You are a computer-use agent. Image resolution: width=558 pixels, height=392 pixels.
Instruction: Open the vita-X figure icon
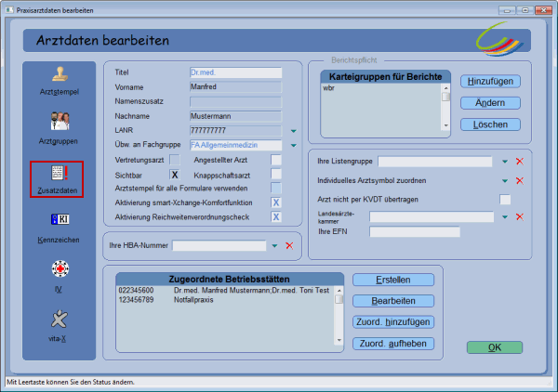pyautogui.click(x=60, y=319)
